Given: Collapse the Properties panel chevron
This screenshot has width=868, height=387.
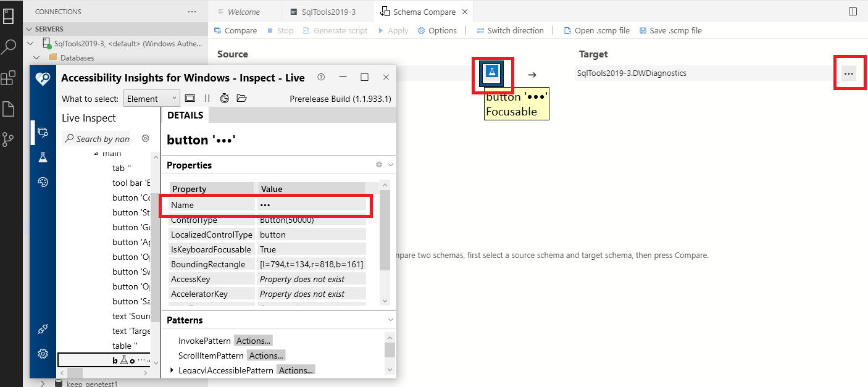Looking at the screenshot, I should click(391, 165).
